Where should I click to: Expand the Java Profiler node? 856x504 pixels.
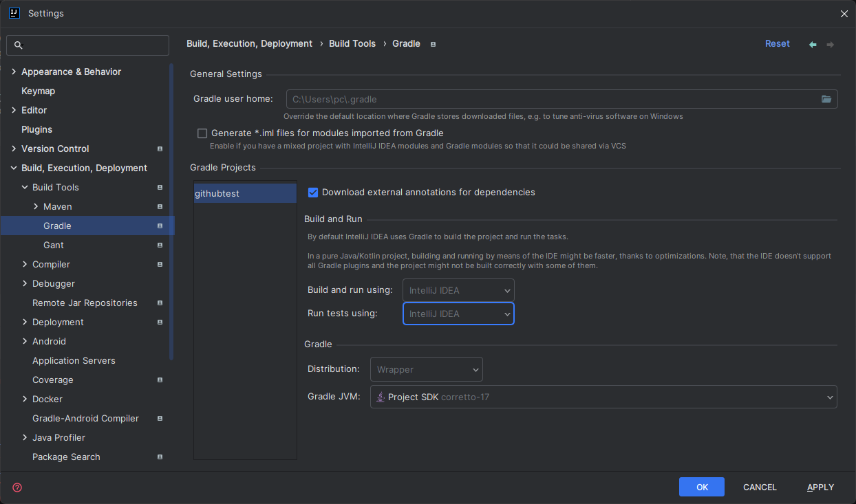[25, 437]
